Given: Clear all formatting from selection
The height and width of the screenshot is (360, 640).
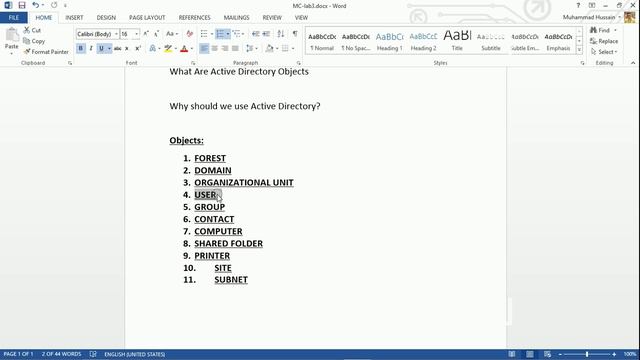Looking at the screenshot, I should pyautogui.click(x=189, y=34).
